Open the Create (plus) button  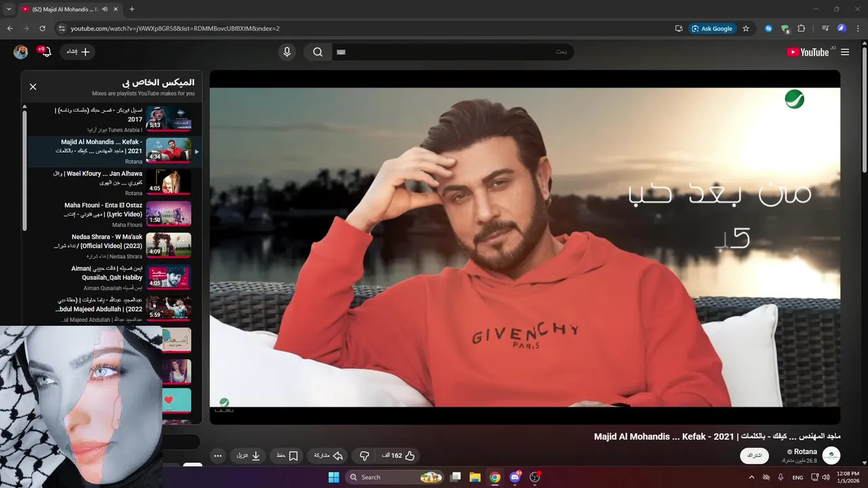[x=77, y=52]
